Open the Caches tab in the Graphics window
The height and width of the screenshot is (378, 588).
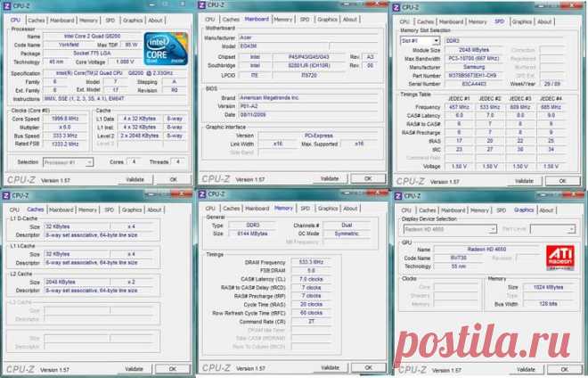(428, 210)
